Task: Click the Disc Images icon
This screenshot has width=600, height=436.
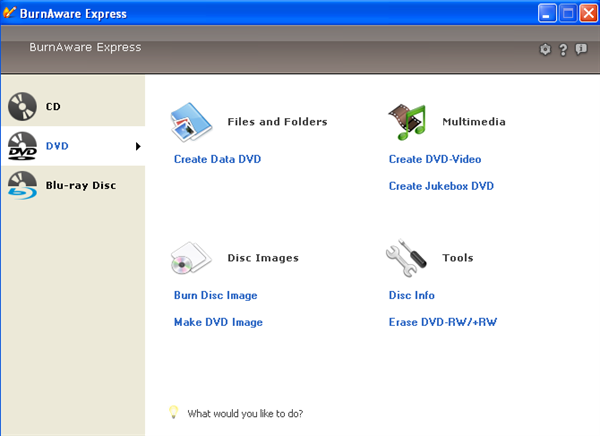Action: tap(192, 258)
